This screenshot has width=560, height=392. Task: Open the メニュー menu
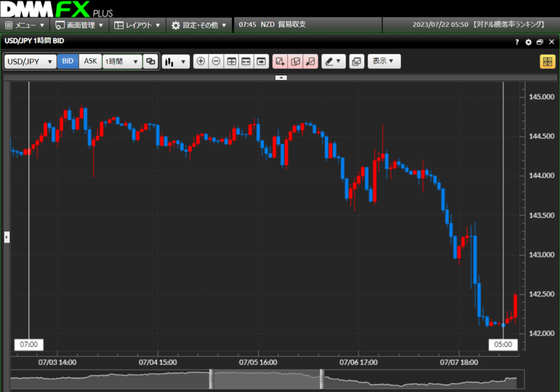coord(25,25)
